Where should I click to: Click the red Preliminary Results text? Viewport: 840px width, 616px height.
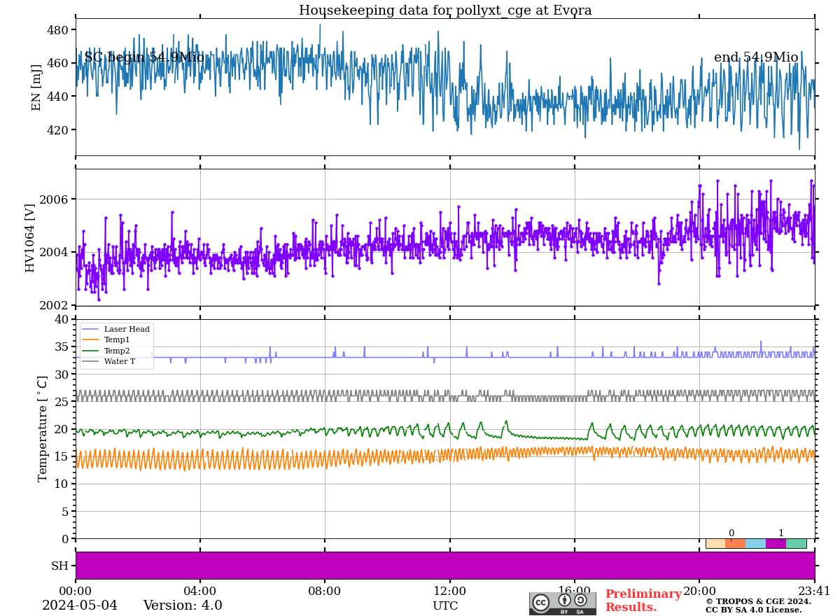(x=643, y=601)
